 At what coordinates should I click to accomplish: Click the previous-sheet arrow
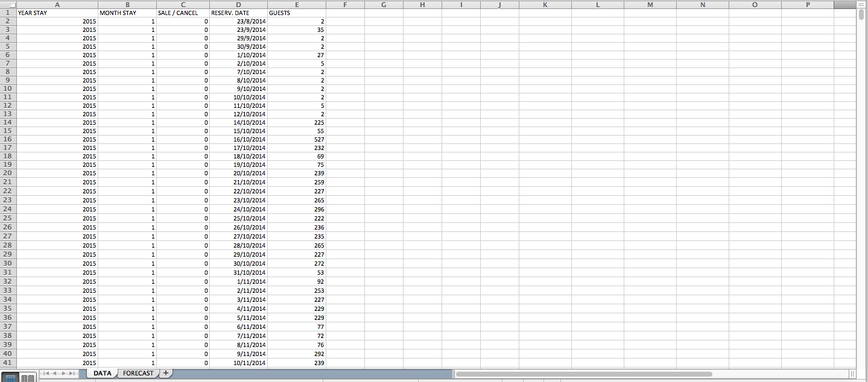[x=55, y=373]
